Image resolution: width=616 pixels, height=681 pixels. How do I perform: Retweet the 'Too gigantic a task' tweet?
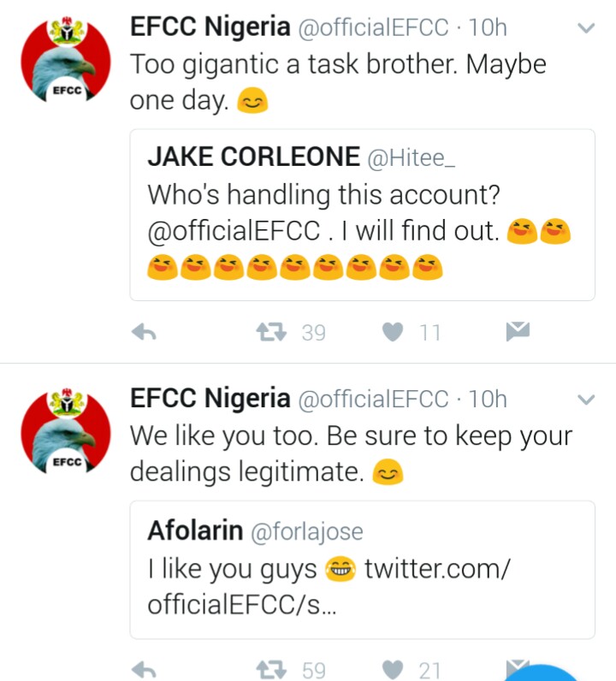(x=274, y=332)
